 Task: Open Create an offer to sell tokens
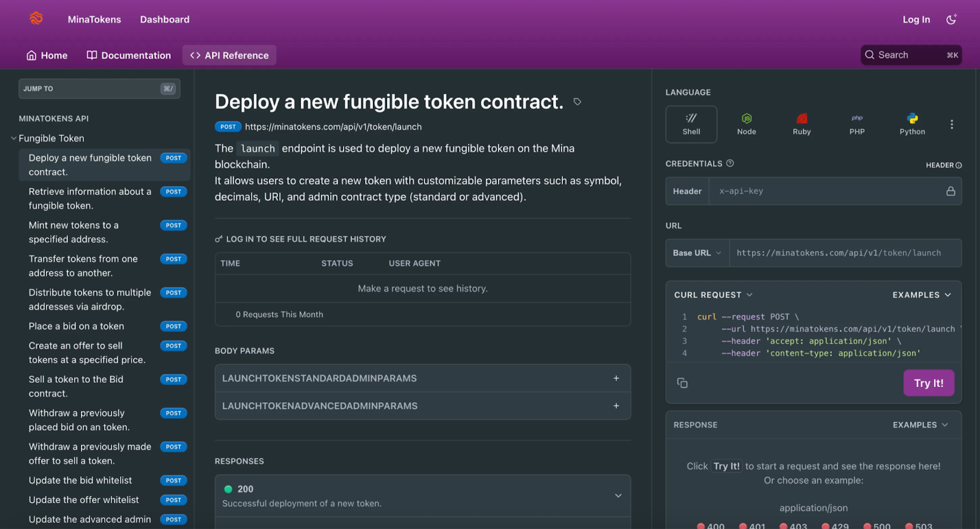(x=104, y=353)
